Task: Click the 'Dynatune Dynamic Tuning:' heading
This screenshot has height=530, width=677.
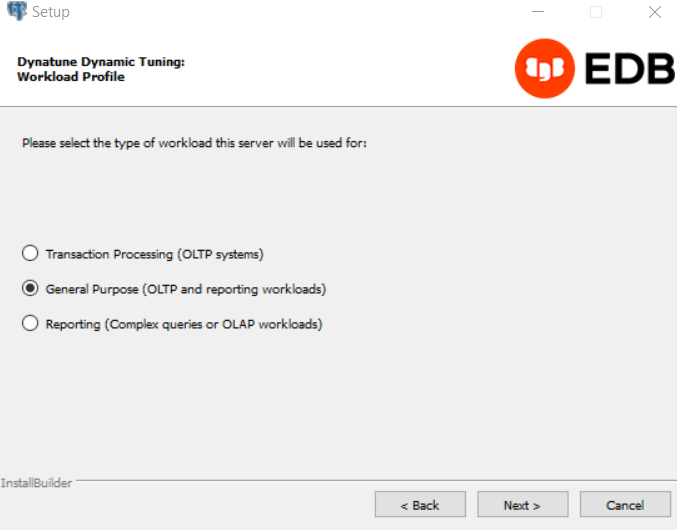Action: coord(101,62)
